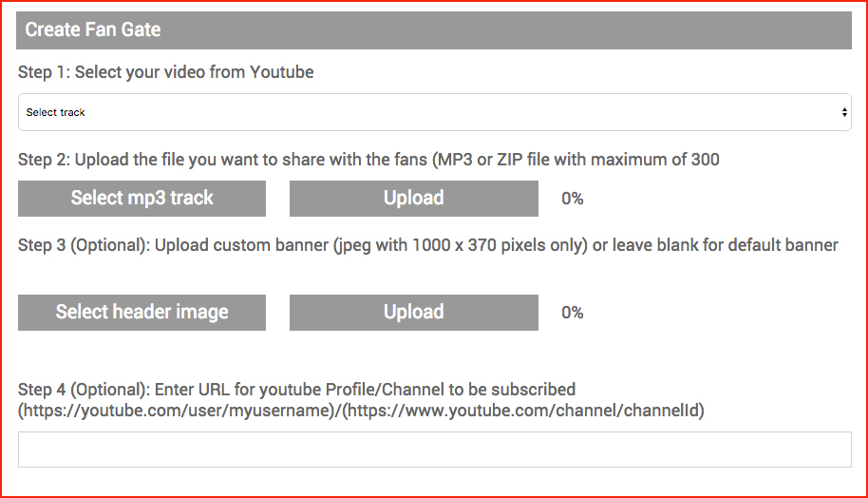Click the mp3 upload 0% progress indicator

coord(572,199)
